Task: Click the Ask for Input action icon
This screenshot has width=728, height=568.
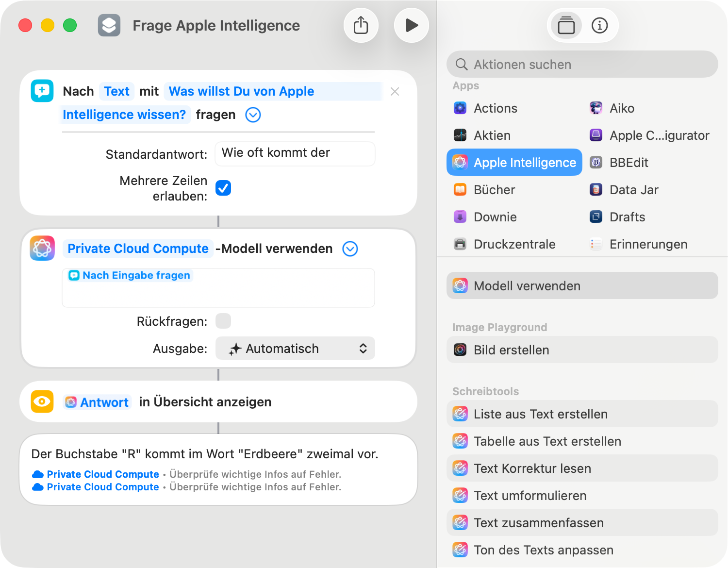Action: 42,91
